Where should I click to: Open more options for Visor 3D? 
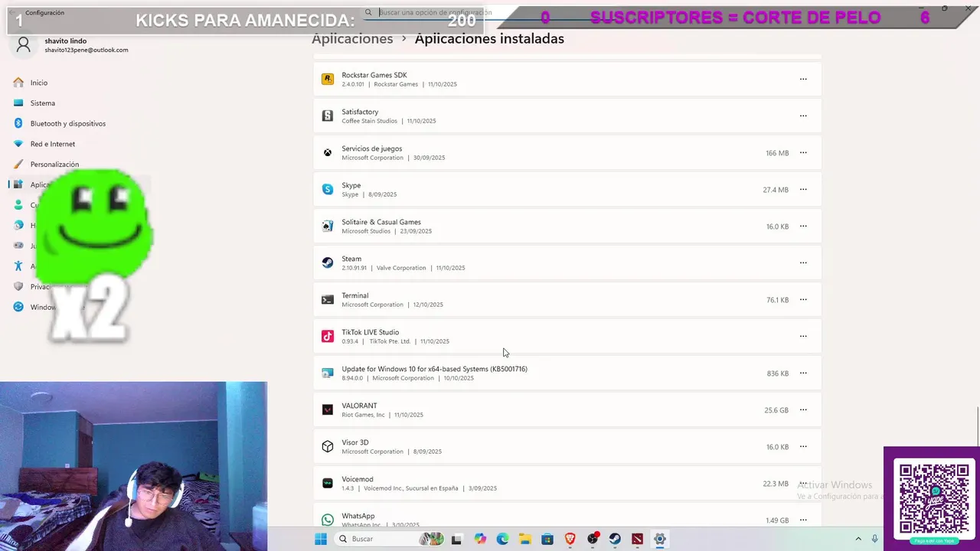803,446
